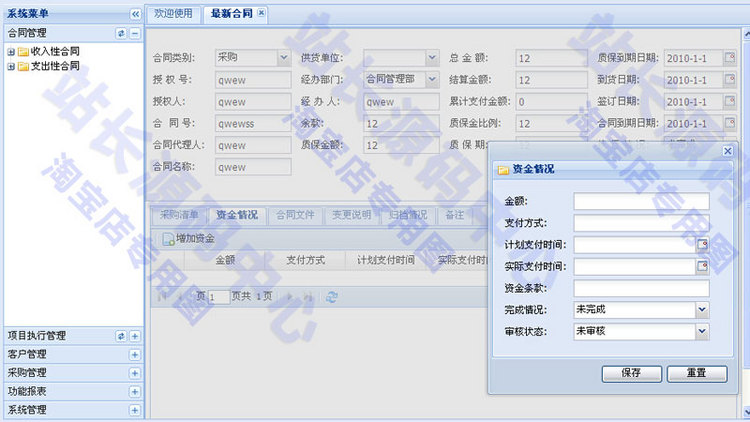Open the 计划支付时间 date picker

(702, 245)
